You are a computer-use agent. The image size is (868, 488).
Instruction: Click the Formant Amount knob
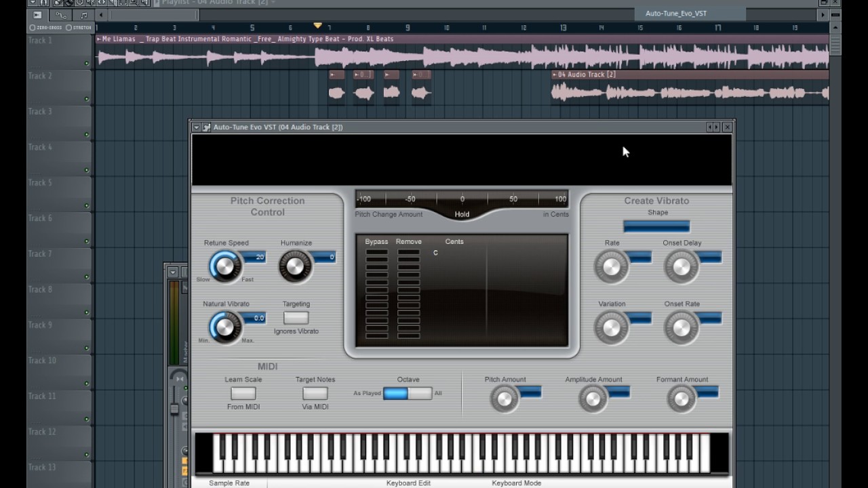point(682,399)
